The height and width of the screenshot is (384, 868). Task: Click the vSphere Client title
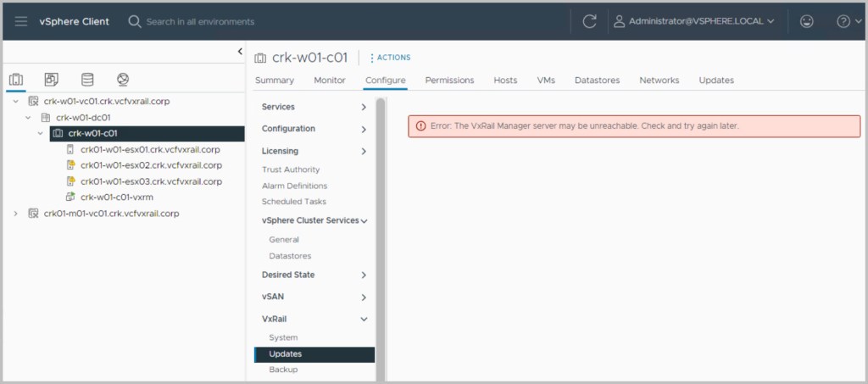[75, 21]
